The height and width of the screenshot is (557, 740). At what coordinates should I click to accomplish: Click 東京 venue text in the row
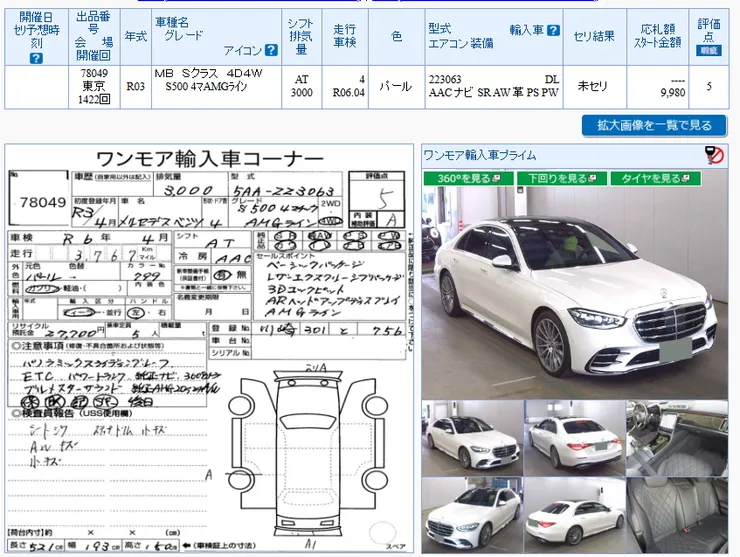pyautogui.click(x=94, y=86)
